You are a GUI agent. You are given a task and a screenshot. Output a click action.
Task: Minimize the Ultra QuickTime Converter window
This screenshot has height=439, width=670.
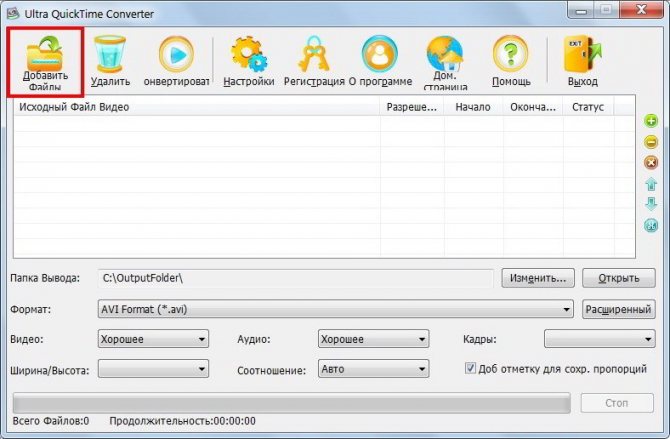(x=581, y=10)
